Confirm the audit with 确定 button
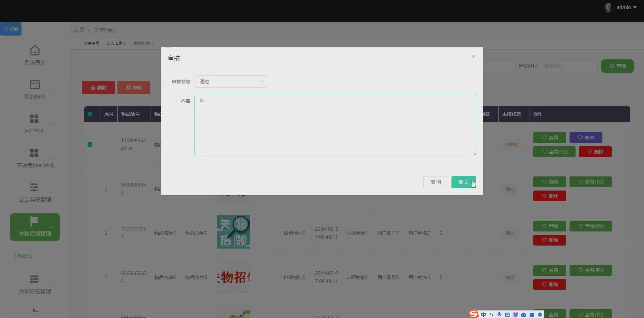Image resolution: width=644 pixels, height=318 pixels. tap(464, 182)
